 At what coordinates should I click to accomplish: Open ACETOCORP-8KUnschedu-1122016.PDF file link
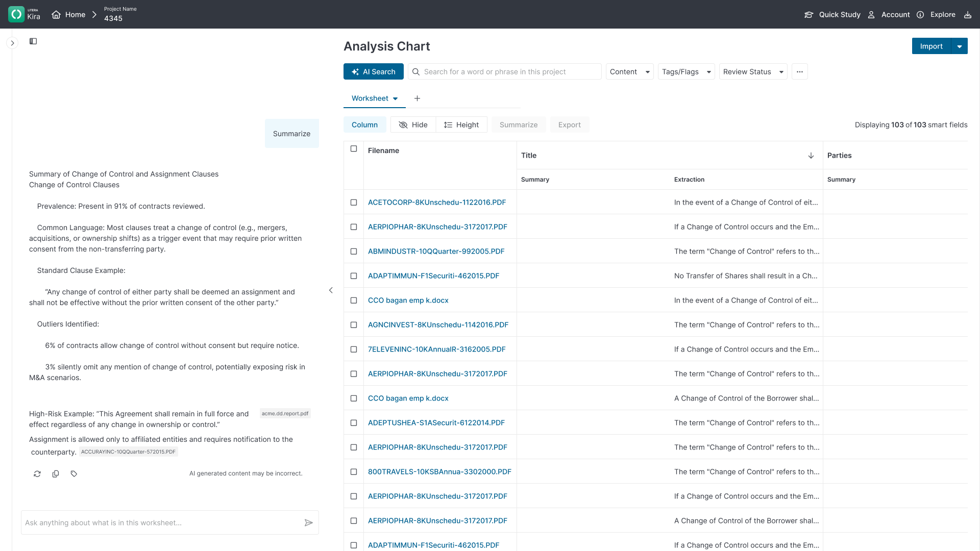point(437,203)
